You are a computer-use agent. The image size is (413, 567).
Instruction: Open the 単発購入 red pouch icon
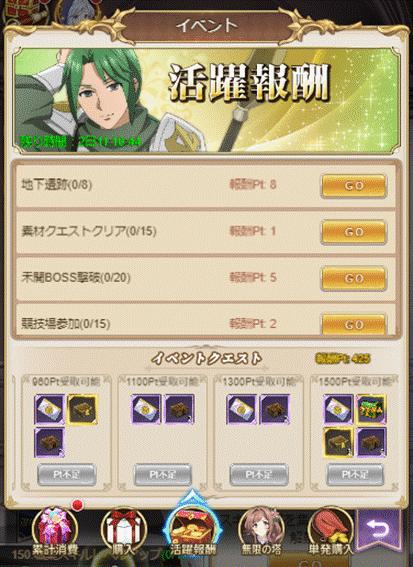330,531
